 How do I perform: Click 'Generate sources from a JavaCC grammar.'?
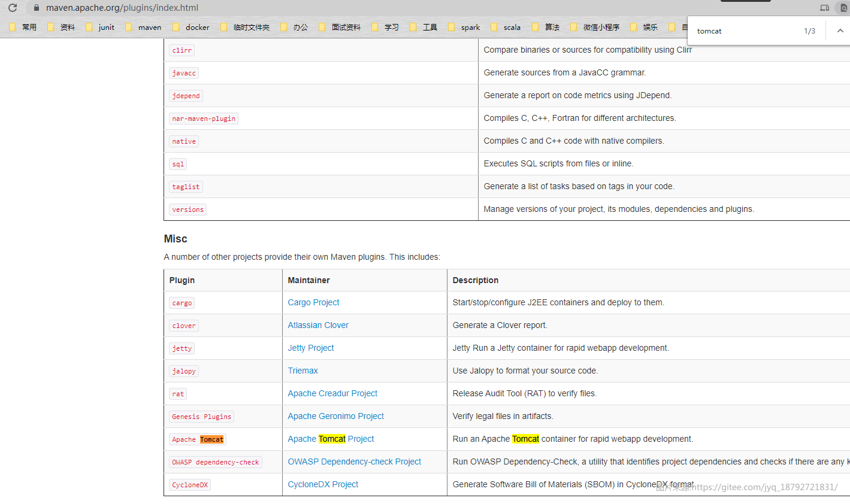[565, 72]
